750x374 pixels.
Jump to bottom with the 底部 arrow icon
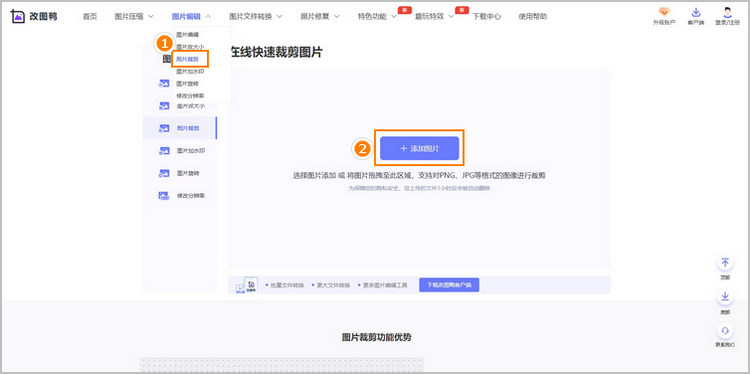(725, 297)
